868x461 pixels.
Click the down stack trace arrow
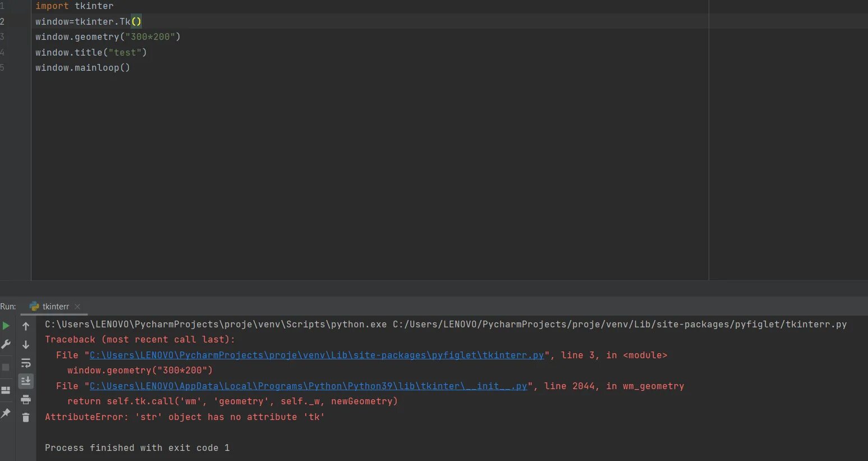(x=26, y=345)
